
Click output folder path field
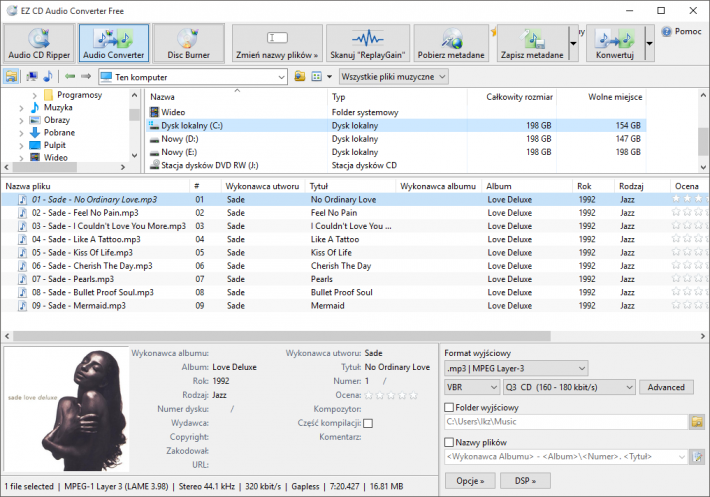[x=566, y=422]
